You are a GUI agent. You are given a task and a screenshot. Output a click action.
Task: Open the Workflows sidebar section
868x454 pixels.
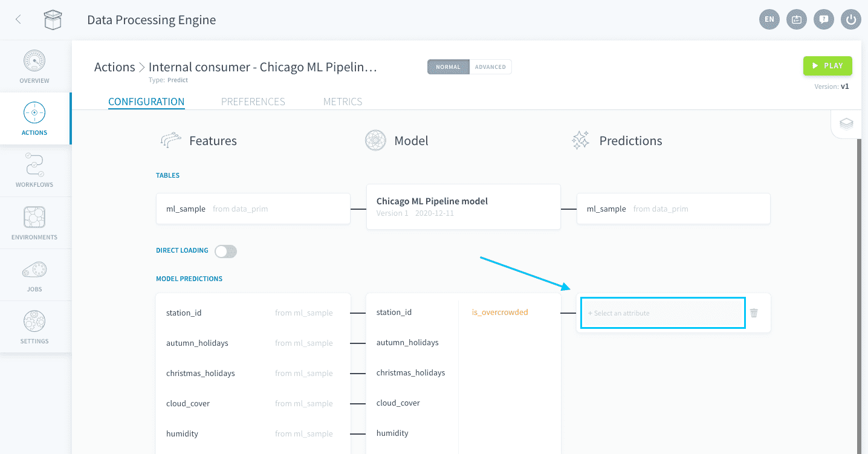tap(34, 170)
